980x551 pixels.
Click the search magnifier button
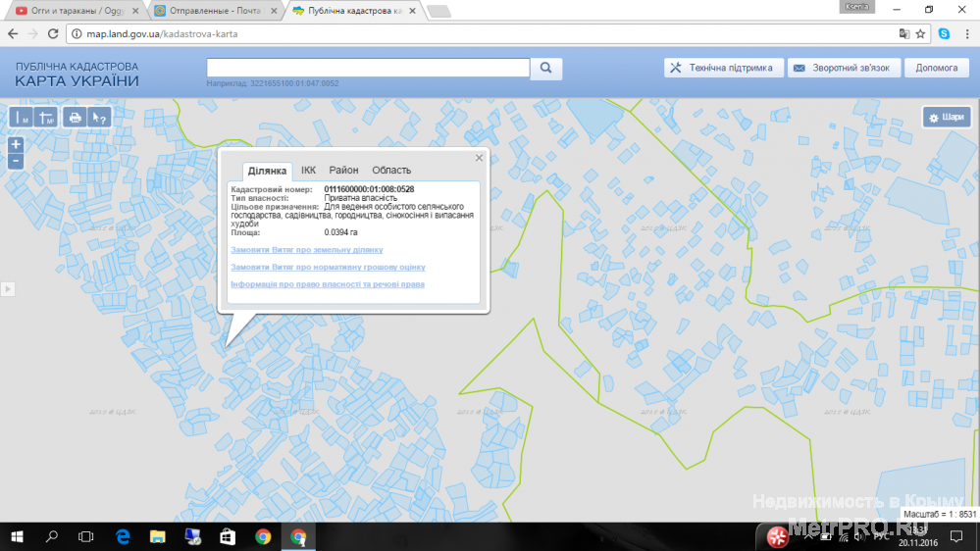[545, 68]
